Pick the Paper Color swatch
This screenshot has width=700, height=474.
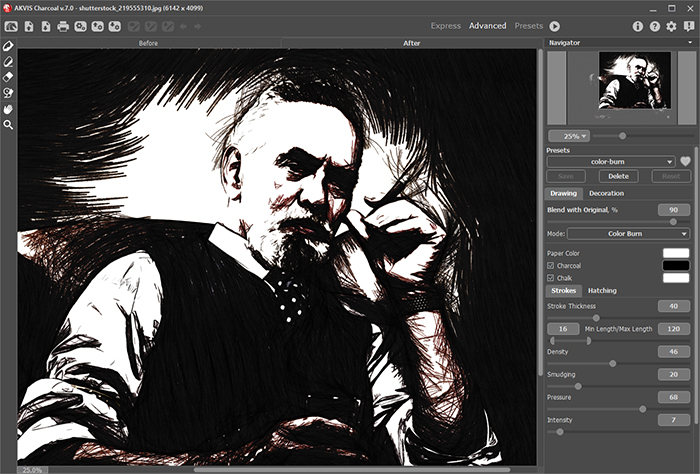[x=676, y=253]
